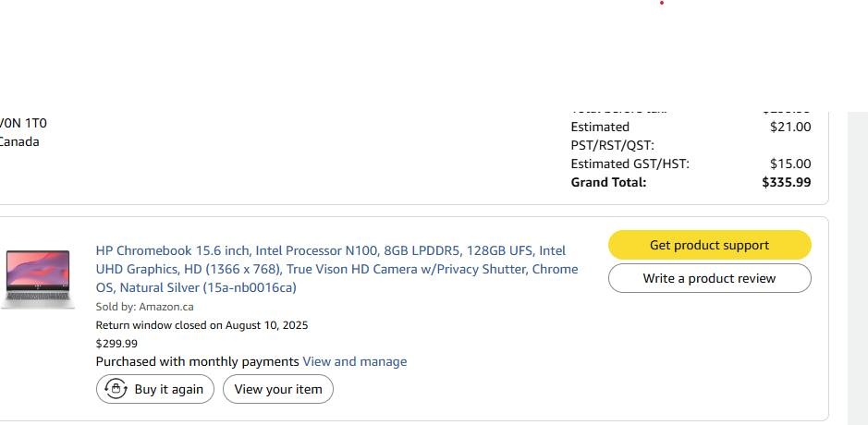Click View your item button
868x425 pixels.
point(278,389)
